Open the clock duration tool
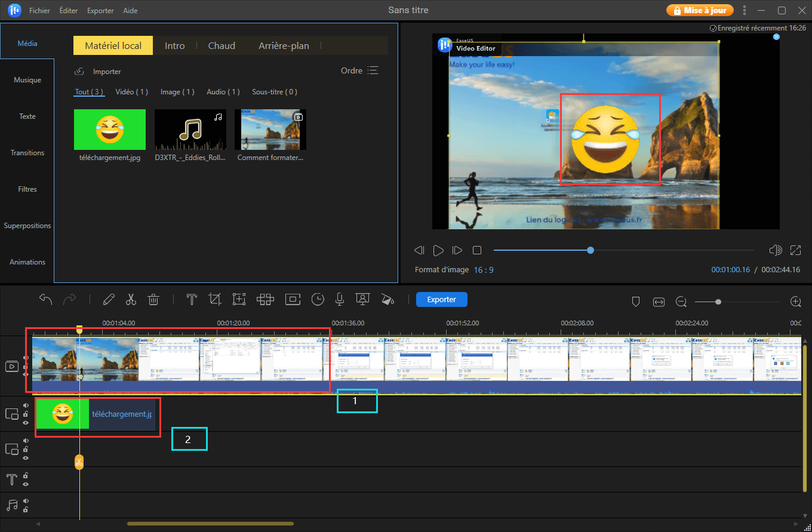This screenshot has height=532, width=812. click(x=318, y=300)
